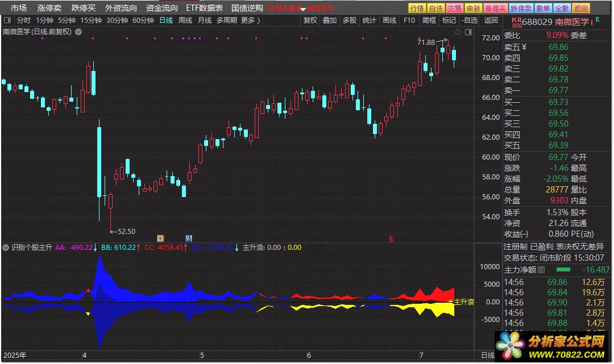Switch to the 30分钟 period
This screenshot has width=614, height=364.
point(117,20)
